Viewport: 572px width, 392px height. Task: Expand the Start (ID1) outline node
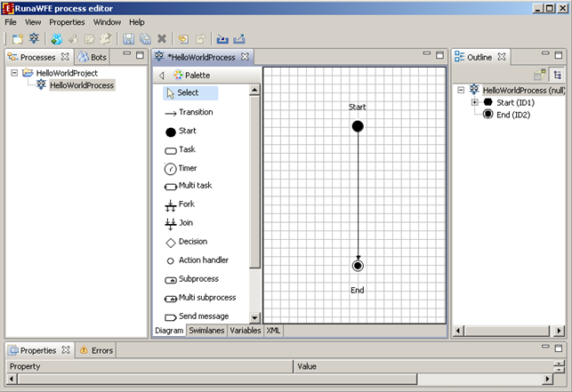(x=475, y=102)
